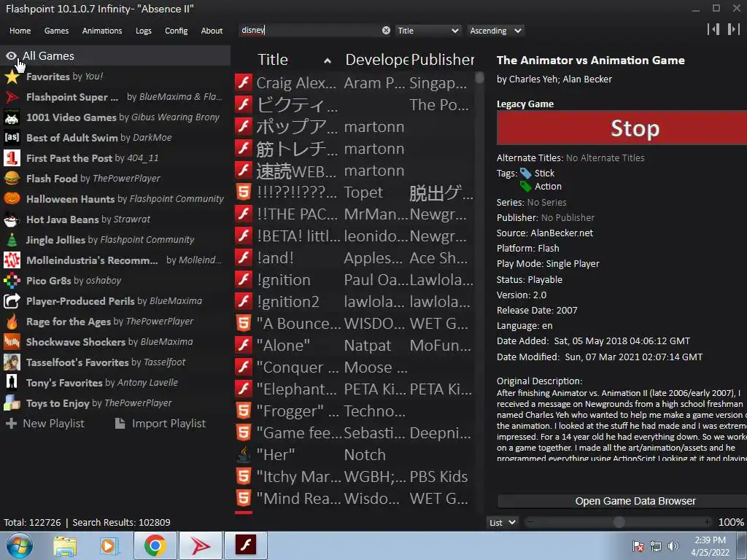The image size is (747, 560).
Task: Click the Action tag
Action: (548, 186)
